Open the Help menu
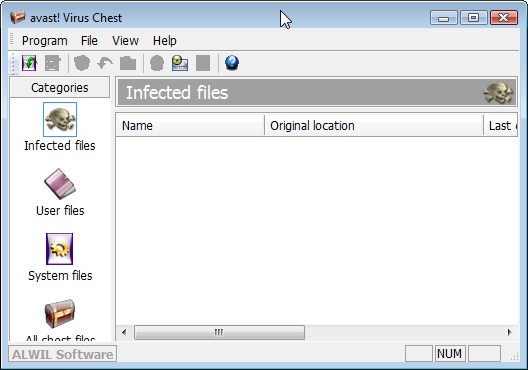528x370 pixels. point(165,41)
